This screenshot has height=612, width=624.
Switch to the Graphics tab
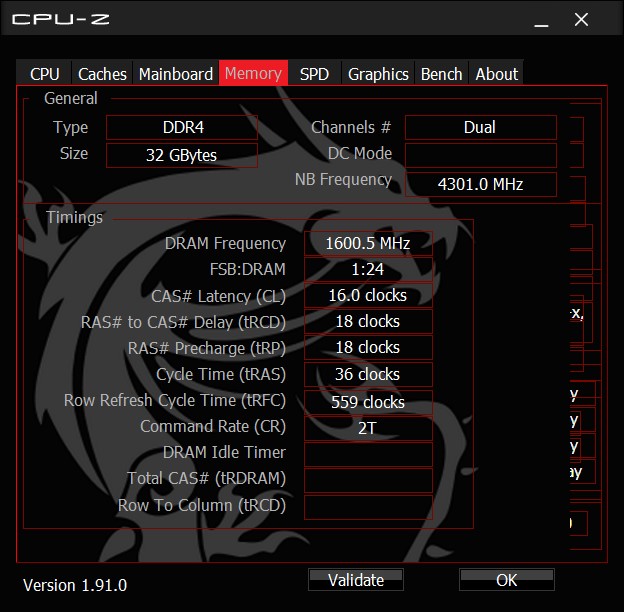pos(378,73)
